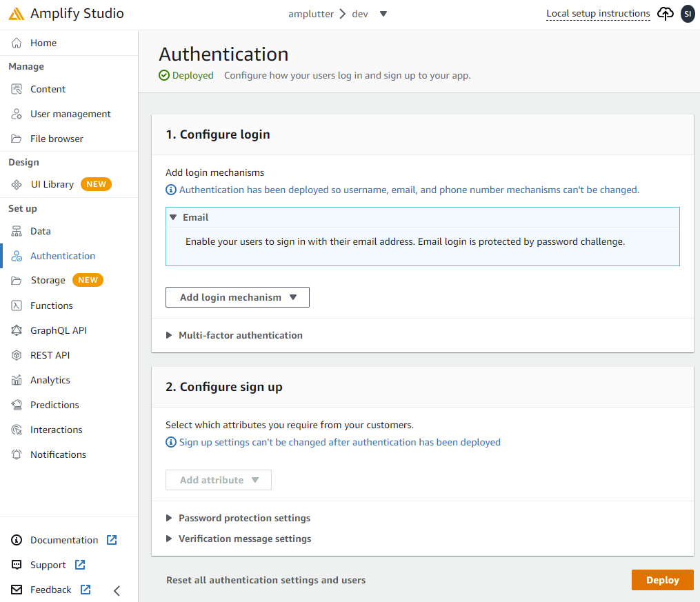Click the Amplify Studio logo icon
This screenshot has width=700, height=602.
17,14
